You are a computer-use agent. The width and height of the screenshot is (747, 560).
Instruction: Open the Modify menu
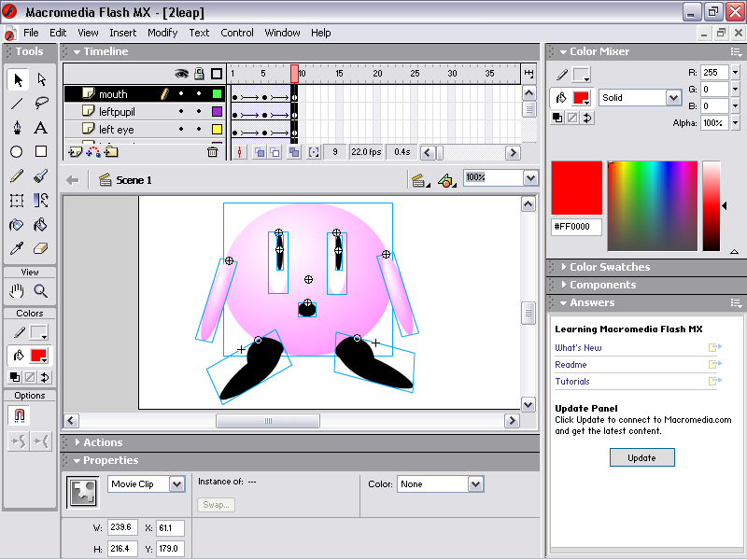tap(162, 33)
